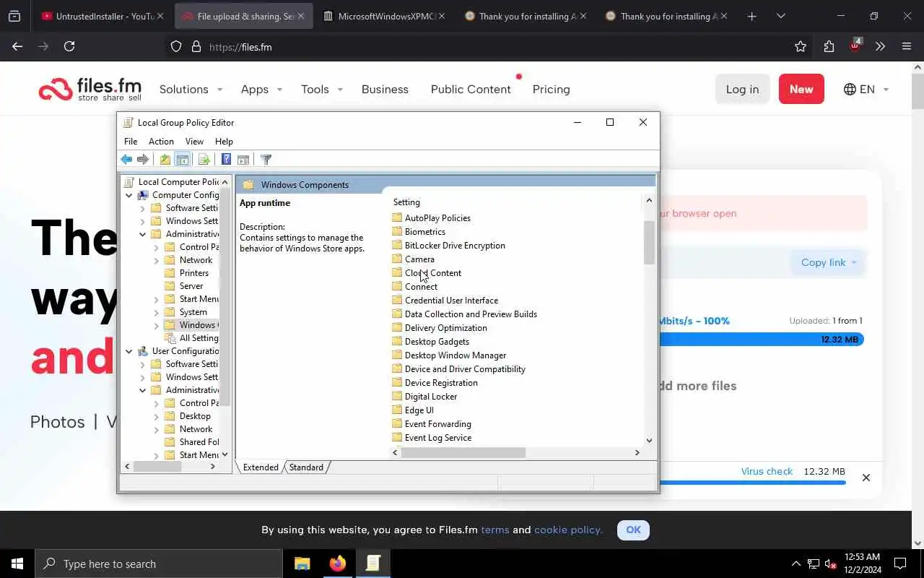Open the View menu in Group Policy Editor
Viewport: 924px width, 578px height.
coord(194,142)
